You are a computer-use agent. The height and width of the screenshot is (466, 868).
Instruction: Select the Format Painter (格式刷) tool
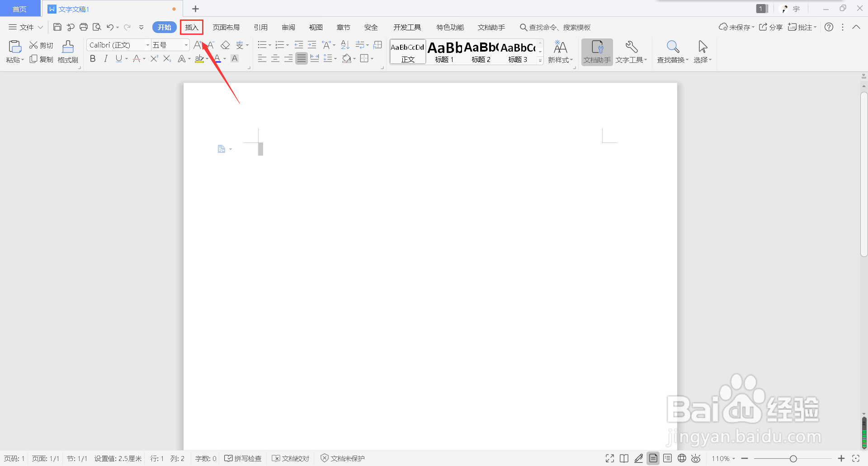[68, 52]
